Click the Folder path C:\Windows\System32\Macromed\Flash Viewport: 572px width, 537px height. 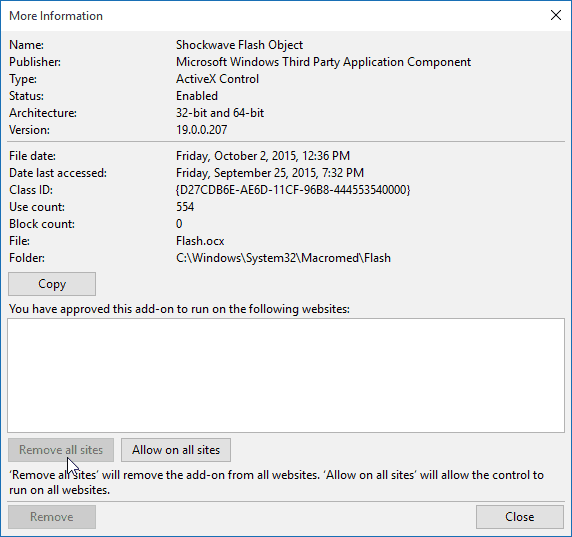[283, 258]
